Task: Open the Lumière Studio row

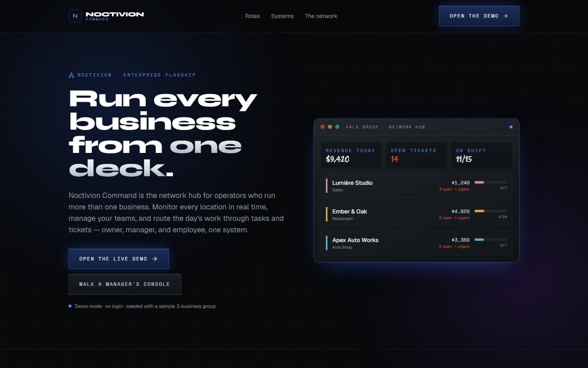Action: click(x=416, y=186)
